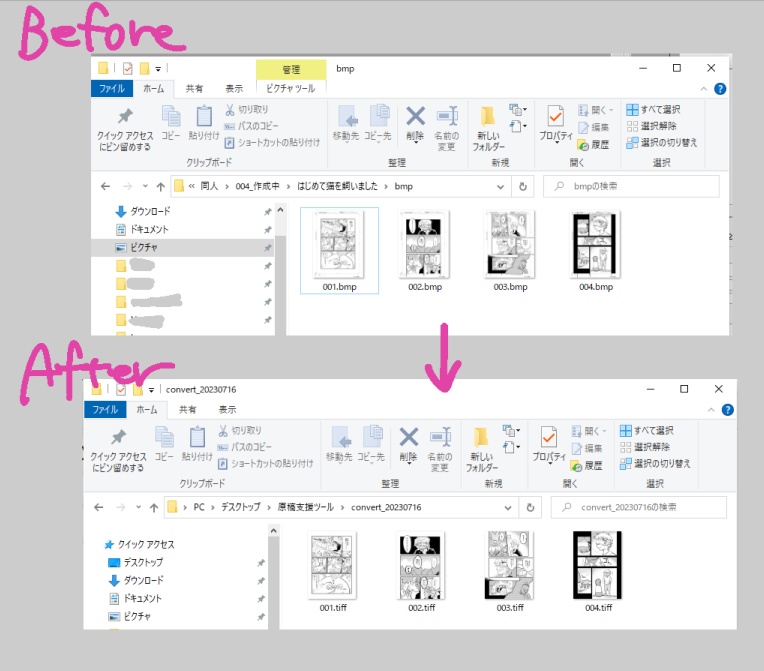Click Delete (削除) in convert_20230716 window
This screenshot has height=671, width=764.
(408, 445)
